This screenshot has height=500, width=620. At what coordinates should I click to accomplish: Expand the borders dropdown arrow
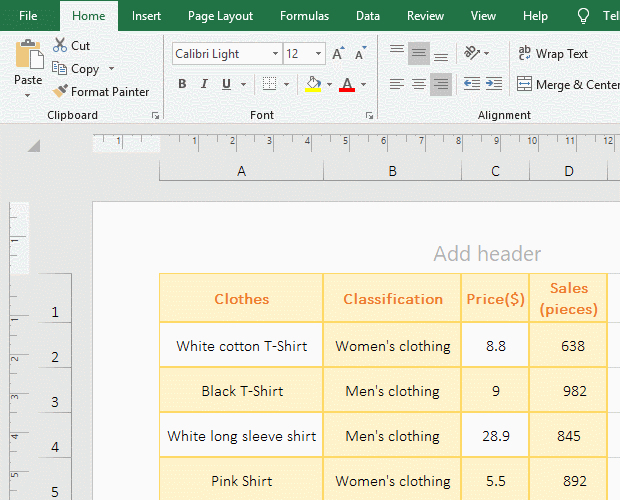(x=287, y=84)
